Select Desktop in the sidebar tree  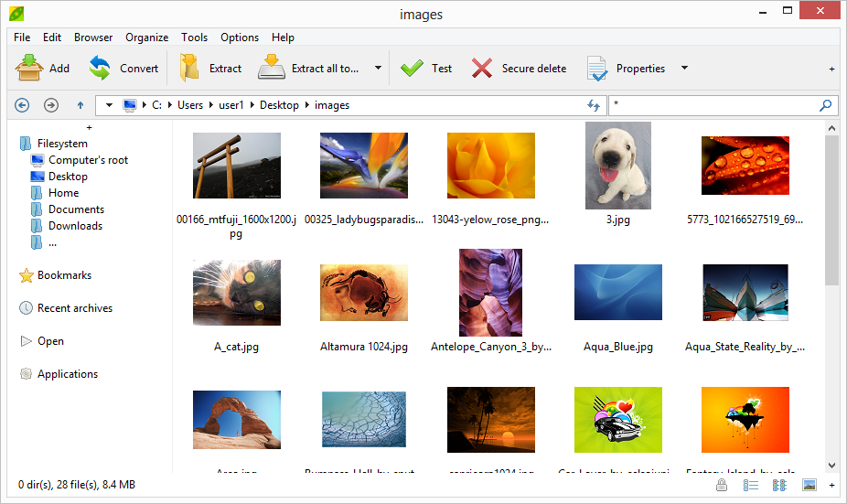coord(68,177)
